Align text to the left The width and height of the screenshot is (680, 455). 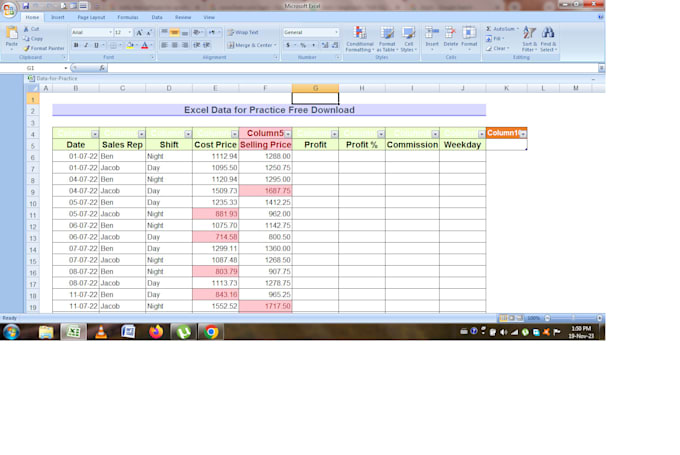164,45
